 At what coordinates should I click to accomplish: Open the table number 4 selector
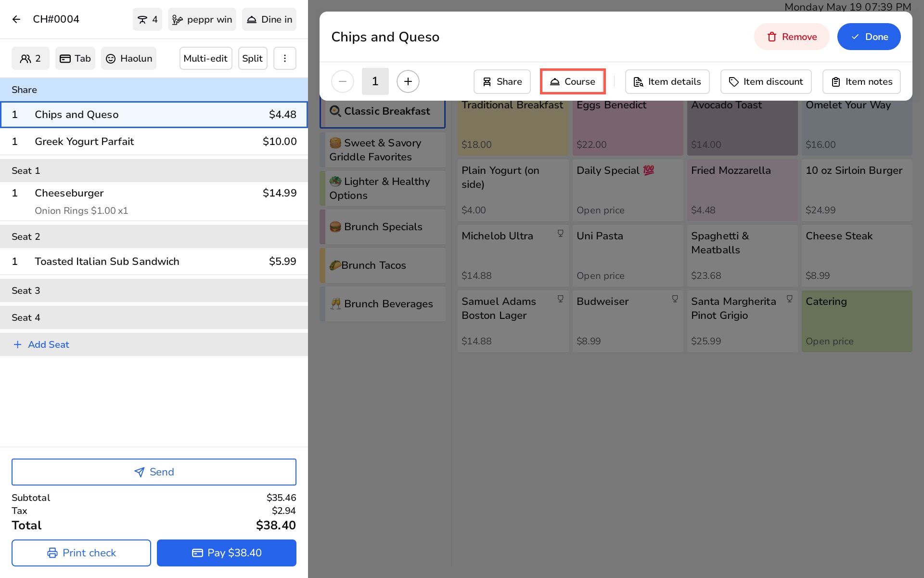click(x=147, y=19)
